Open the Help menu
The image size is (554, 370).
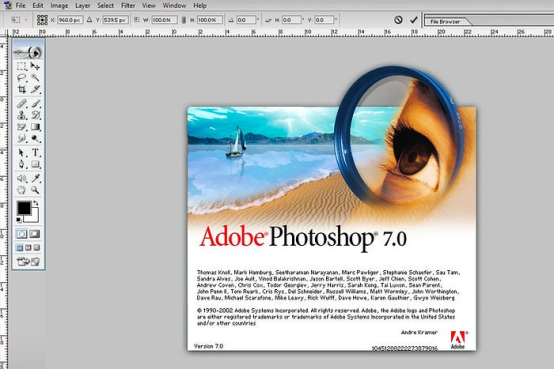(x=200, y=6)
